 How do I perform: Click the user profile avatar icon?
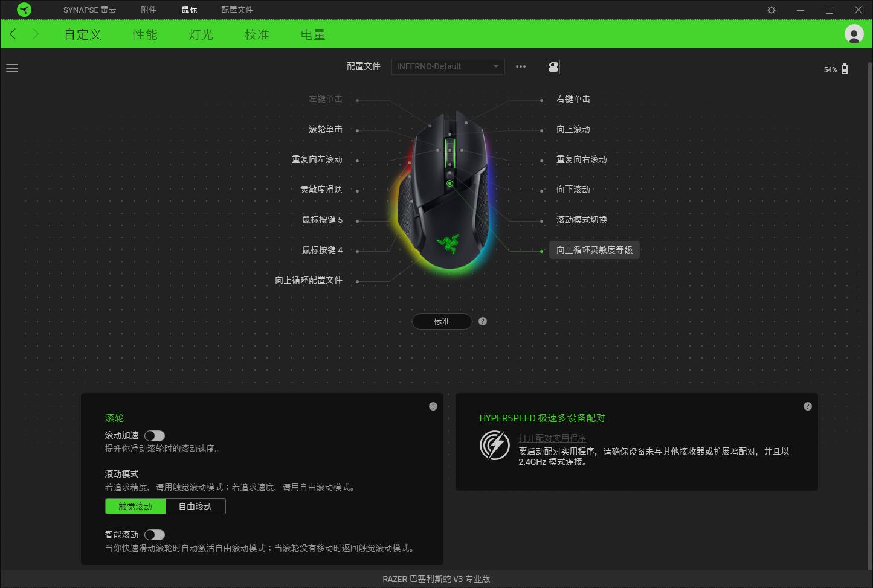tap(854, 34)
